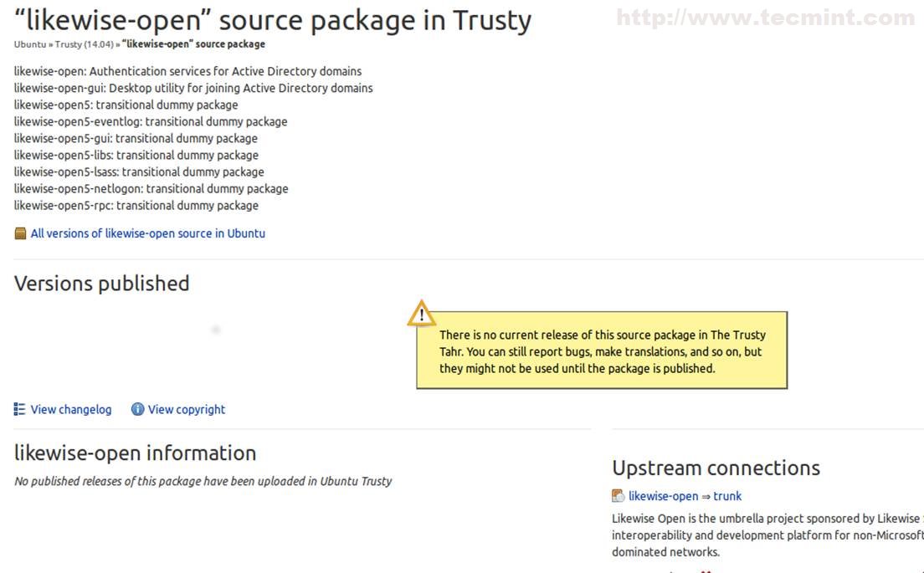
Task: Open All versions of likewise-open source link
Action: (x=147, y=233)
